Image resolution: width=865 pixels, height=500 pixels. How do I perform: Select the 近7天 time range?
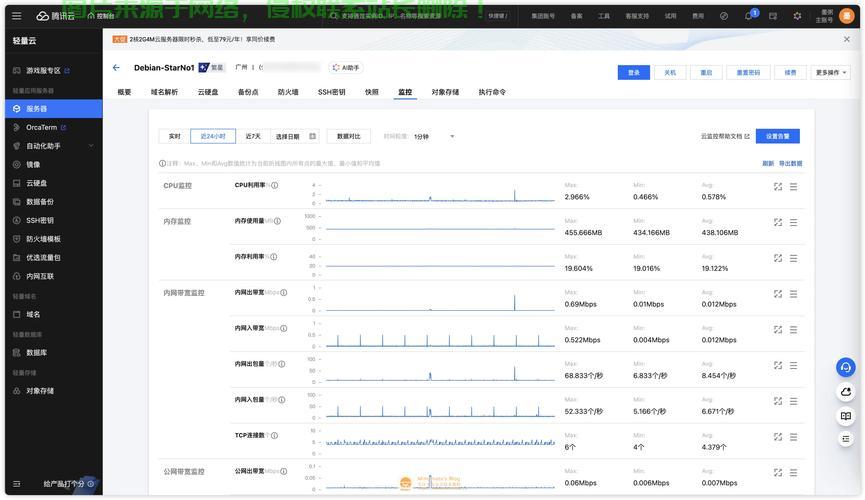pyautogui.click(x=253, y=136)
